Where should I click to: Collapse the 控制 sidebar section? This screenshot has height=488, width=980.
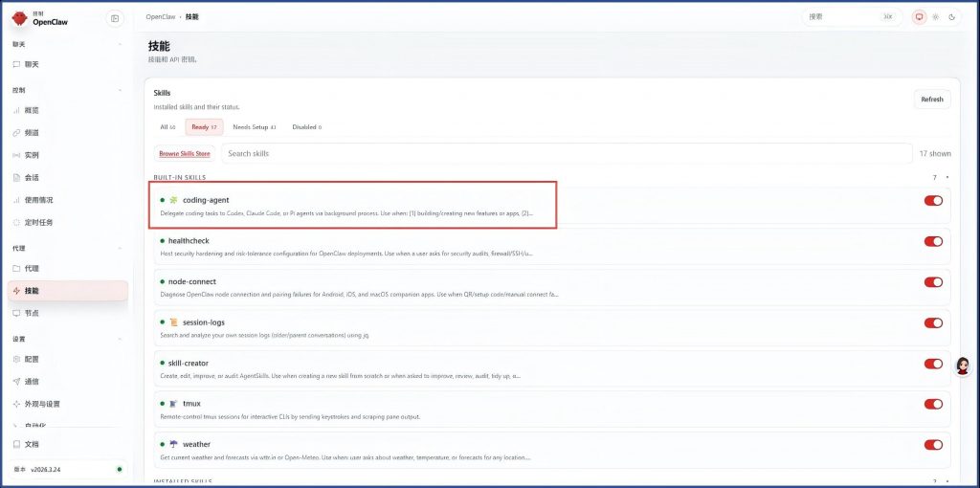point(120,90)
